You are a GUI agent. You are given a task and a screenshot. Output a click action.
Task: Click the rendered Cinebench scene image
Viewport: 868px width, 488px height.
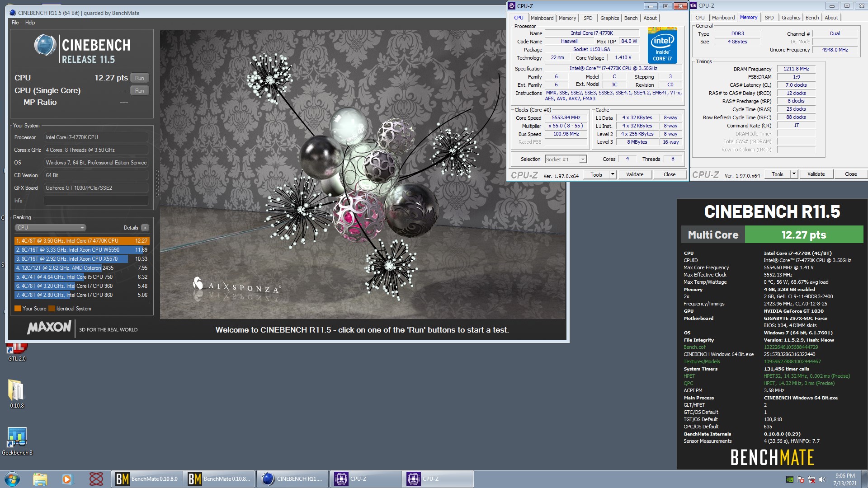pyautogui.click(x=363, y=174)
